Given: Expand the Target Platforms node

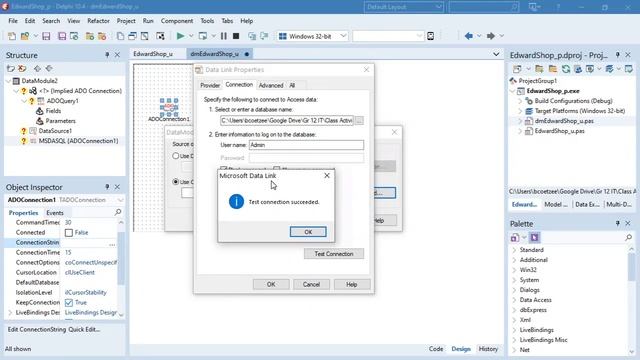Looking at the screenshot, I should pos(520,111).
